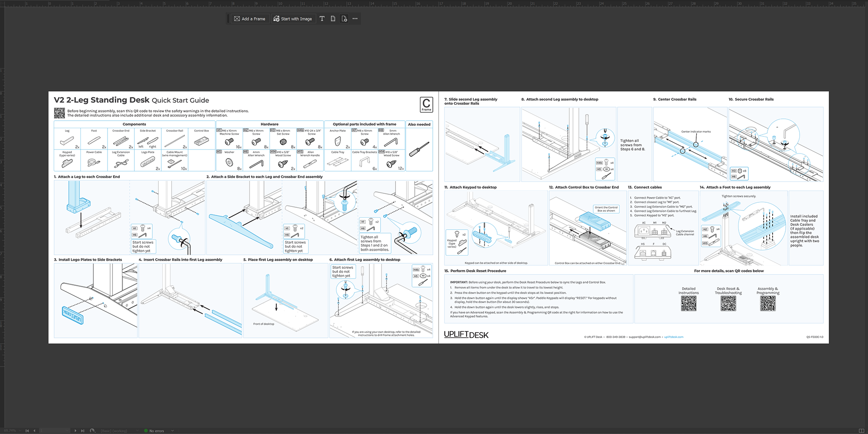Expand the preflight menu arrow after No errors
The width and height of the screenshot is (868, 434).
172,430
